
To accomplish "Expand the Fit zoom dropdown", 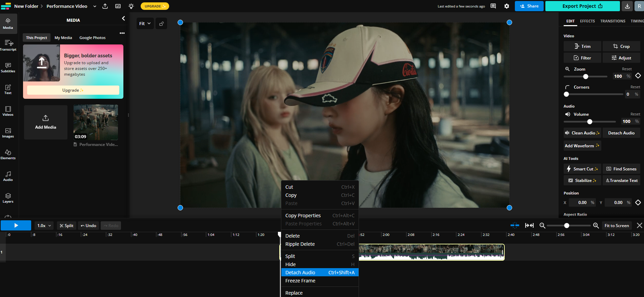I will (145, 23).
